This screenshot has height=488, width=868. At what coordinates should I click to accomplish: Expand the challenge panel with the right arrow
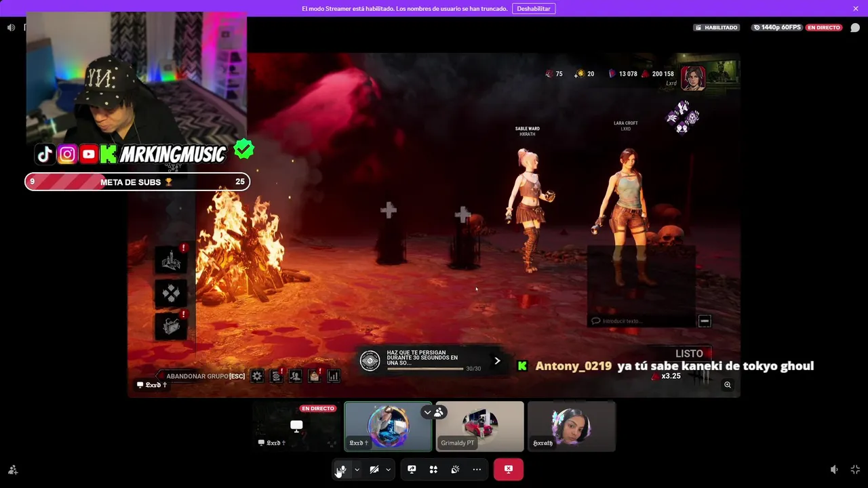(x=497, y=361)
